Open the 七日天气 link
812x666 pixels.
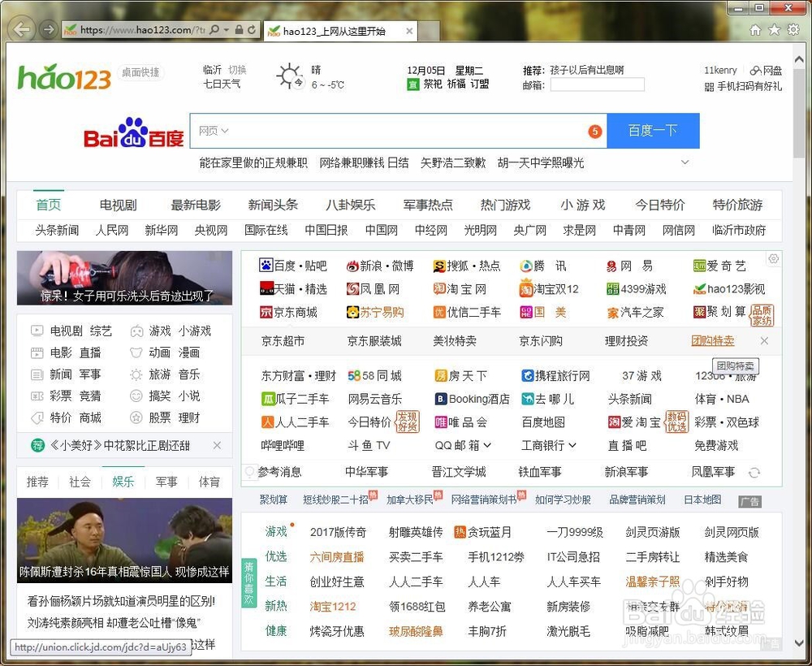coord(222,84)
